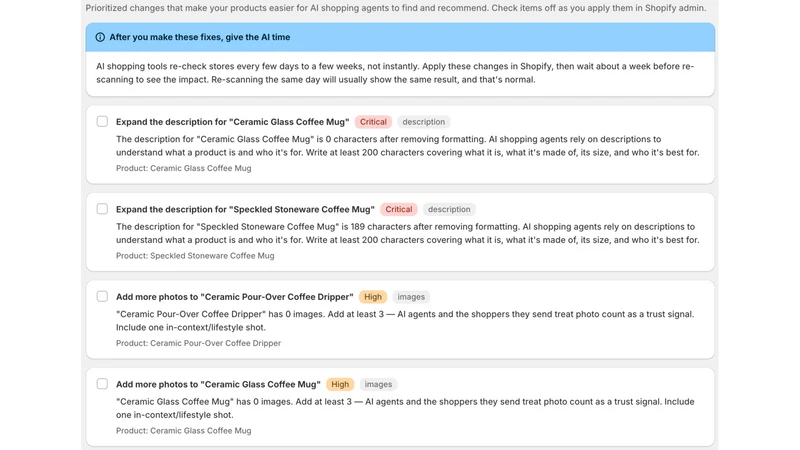This screenshot has width=800, height=450.
Task: Click 'Product: Ceramic Glass Coffee Mug' under the photos card
Action: (x=184, y=431)
